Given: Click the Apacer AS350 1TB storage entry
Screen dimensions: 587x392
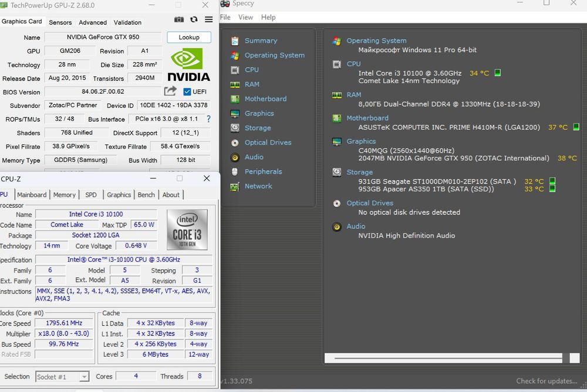Looking at the screenshot, I should 426,189.
